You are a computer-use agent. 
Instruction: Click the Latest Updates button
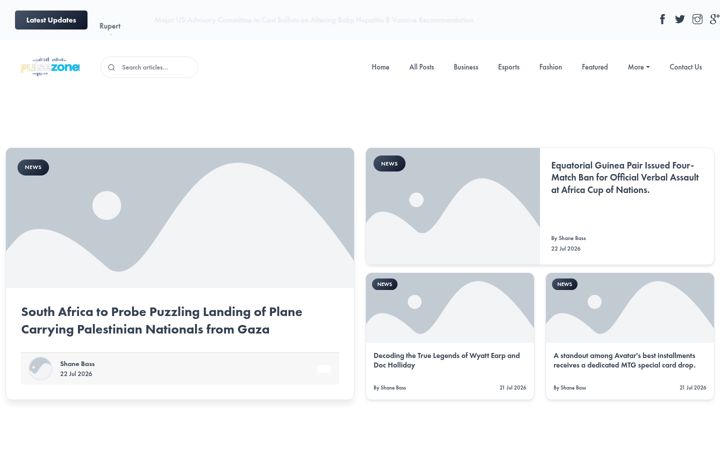coord(51,20)
